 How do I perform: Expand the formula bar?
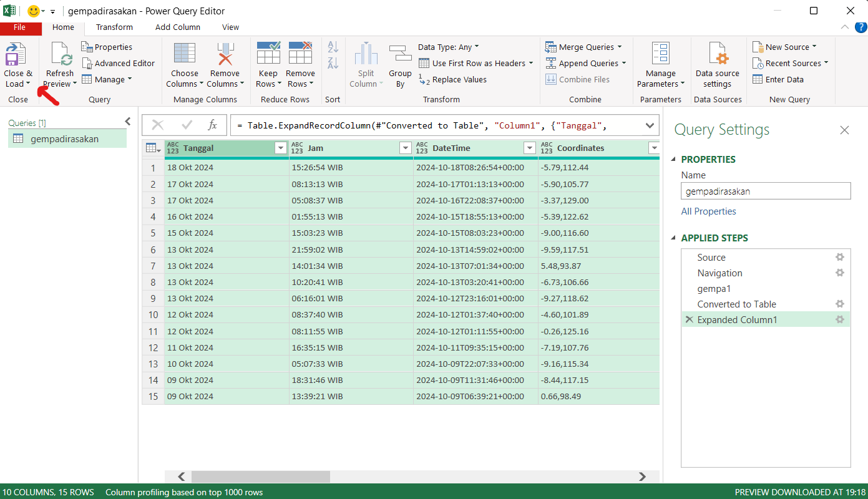point(650,125)
